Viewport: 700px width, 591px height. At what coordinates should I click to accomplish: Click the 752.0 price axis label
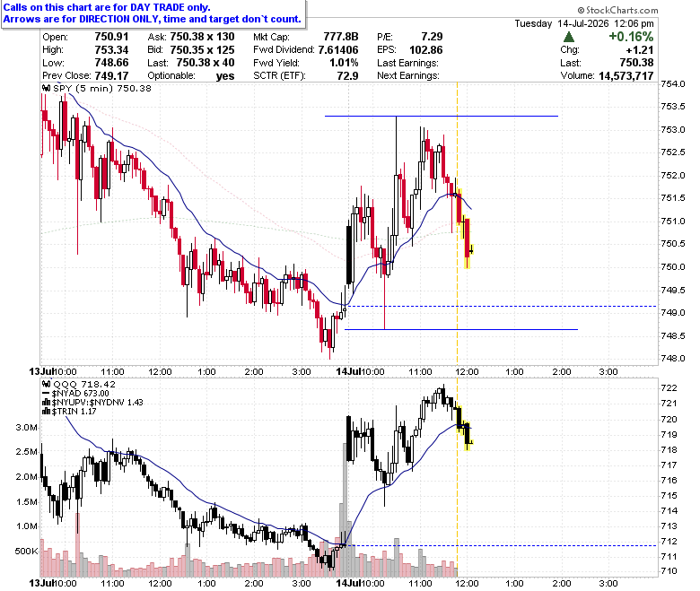(x=673, y=175)
